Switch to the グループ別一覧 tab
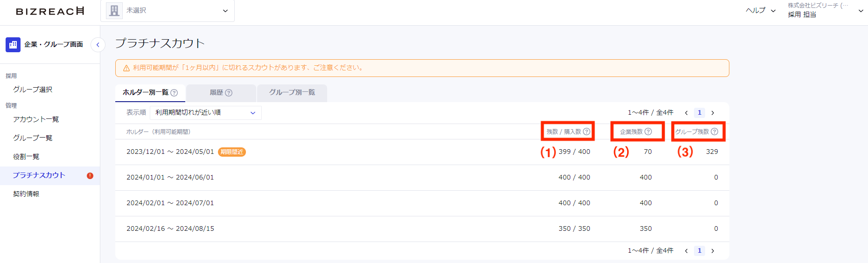 click(292, 93)
